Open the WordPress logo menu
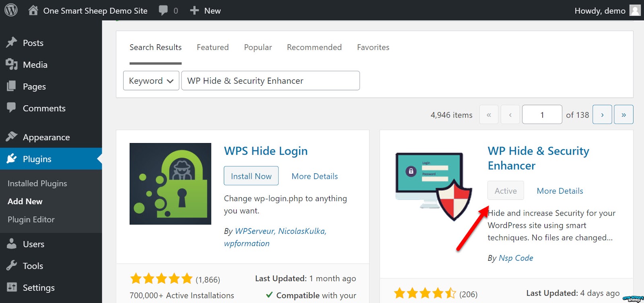Image resolution: width=644 pixels, height=303 pixels. tap(11, 10)
